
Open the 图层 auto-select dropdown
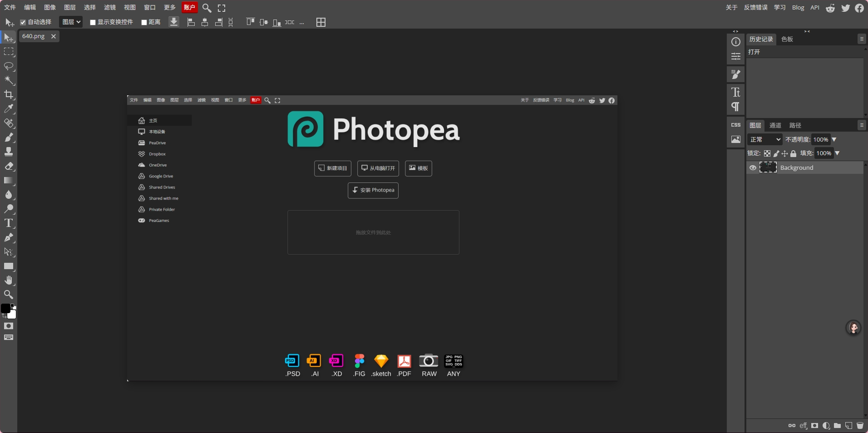[x=71, y=22]
